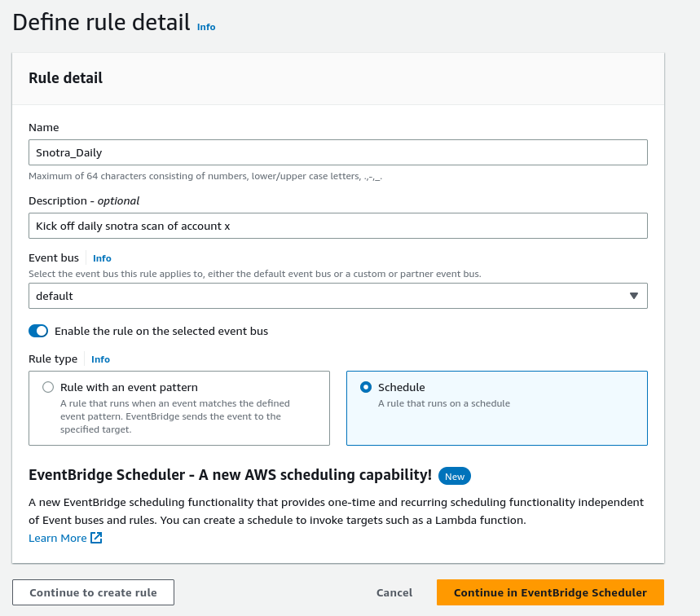Open the default event bus combo box
This screenshot has width=700, height=616.
click(326, 296)
